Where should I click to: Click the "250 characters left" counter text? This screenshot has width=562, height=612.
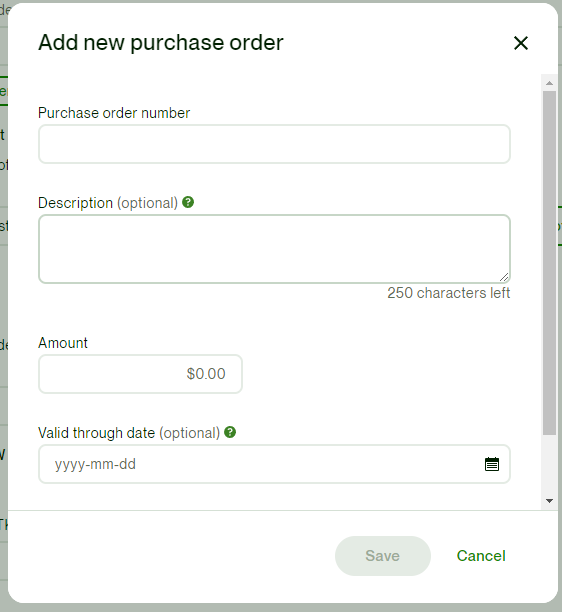pyautogui.click(x=448, y=293)
